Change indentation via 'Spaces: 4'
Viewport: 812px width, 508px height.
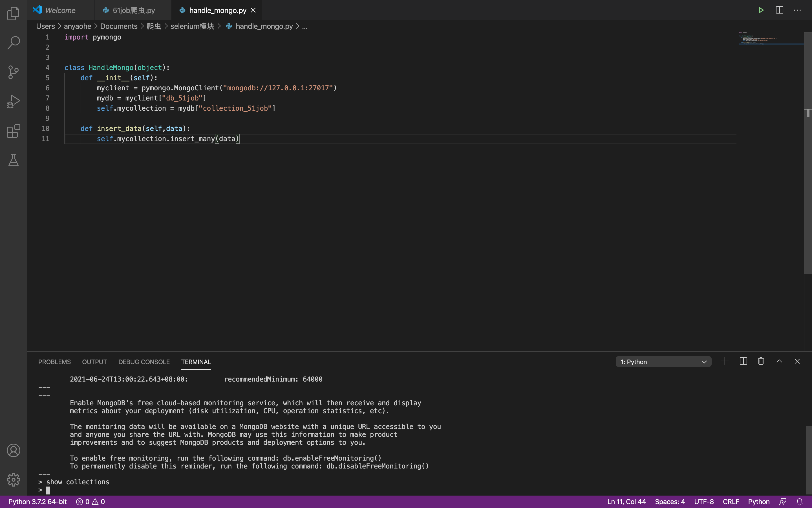coord(670,502)
